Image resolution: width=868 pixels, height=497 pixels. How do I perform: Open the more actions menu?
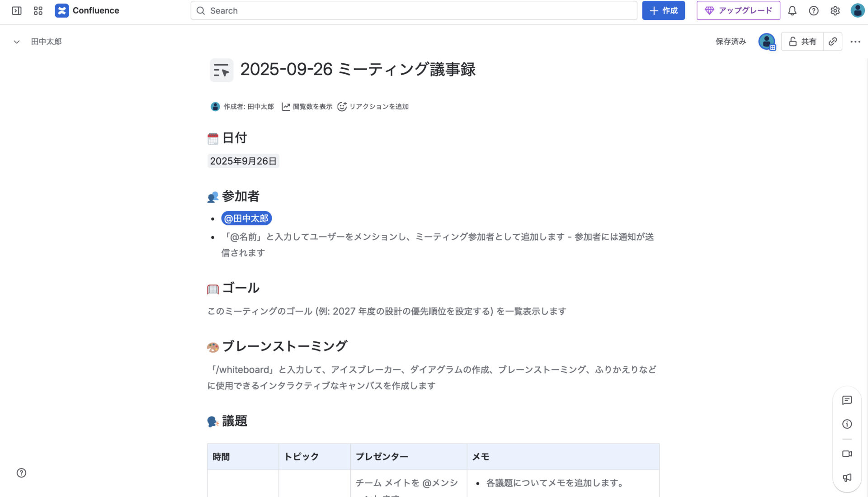click(855, 41)
